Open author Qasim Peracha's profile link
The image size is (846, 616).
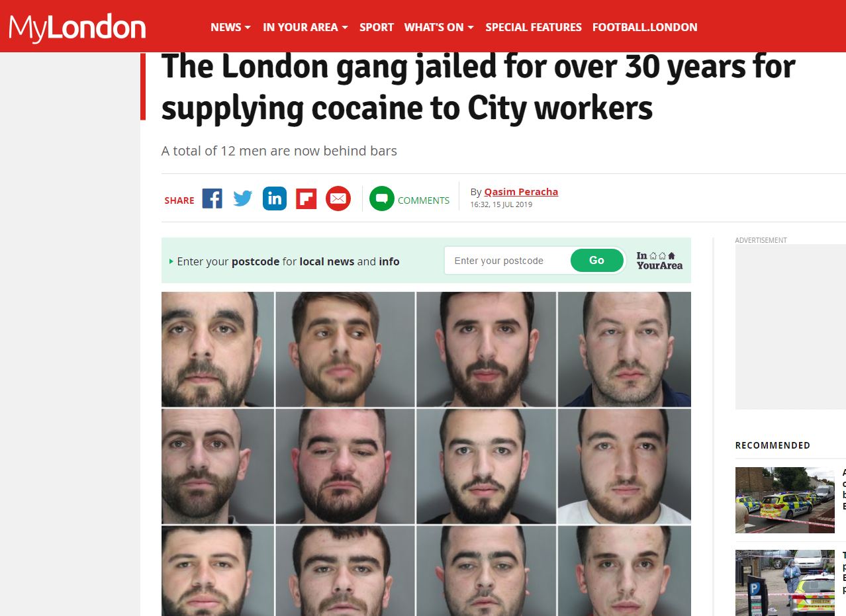pyautogui.click(x=521, y=192)
